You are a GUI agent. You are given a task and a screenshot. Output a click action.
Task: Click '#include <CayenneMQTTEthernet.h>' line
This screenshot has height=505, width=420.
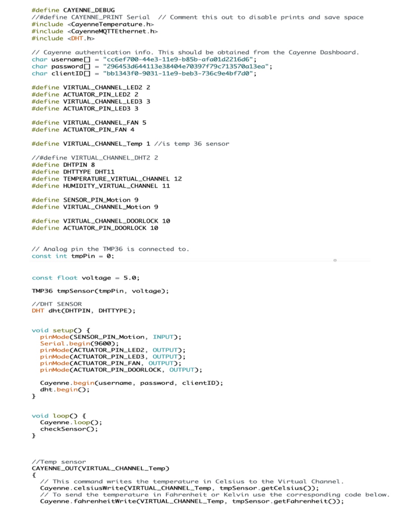click(x=95, y=31)
